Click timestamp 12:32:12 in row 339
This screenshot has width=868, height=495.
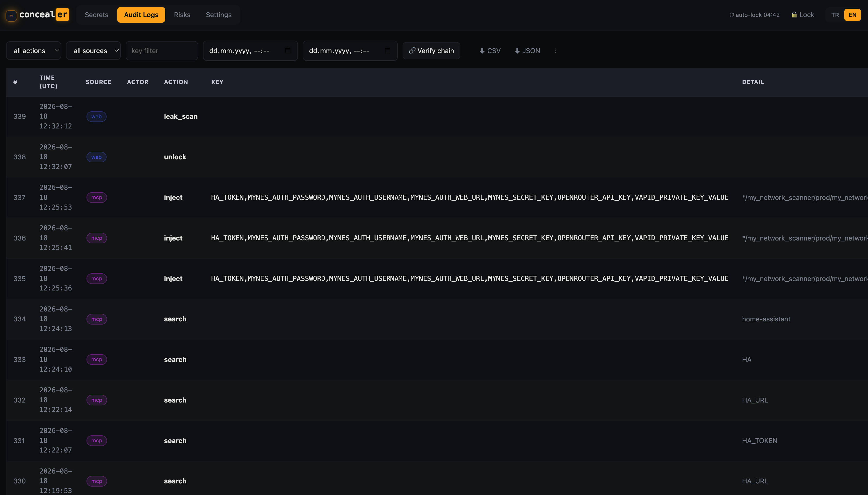pos(55,126)
